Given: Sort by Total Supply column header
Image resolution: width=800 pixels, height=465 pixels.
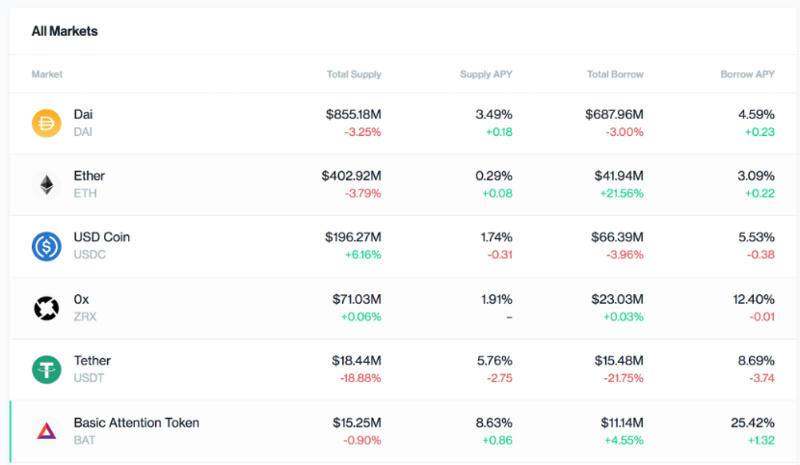Looking at the screenshot, I should coord(353,75).
